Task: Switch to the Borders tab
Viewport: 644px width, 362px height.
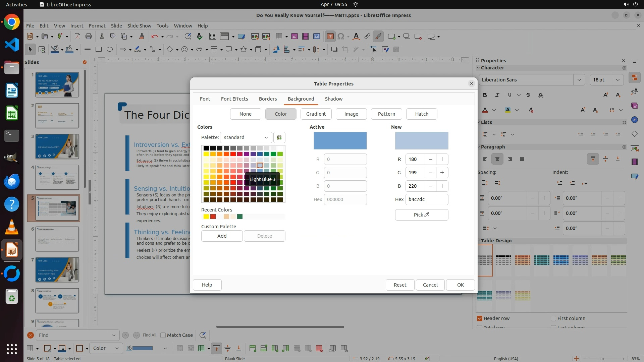Action: [268, 99]
